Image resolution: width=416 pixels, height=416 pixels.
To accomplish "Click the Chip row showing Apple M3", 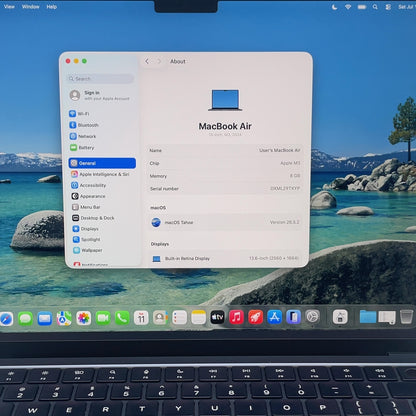I will pos(225,163).
